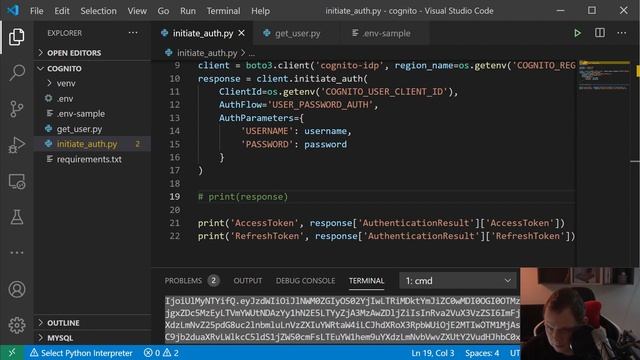Show additional views ellipsis in activity bar
Image resolution: width=640 pixels, height=360 pixels.
16,253
